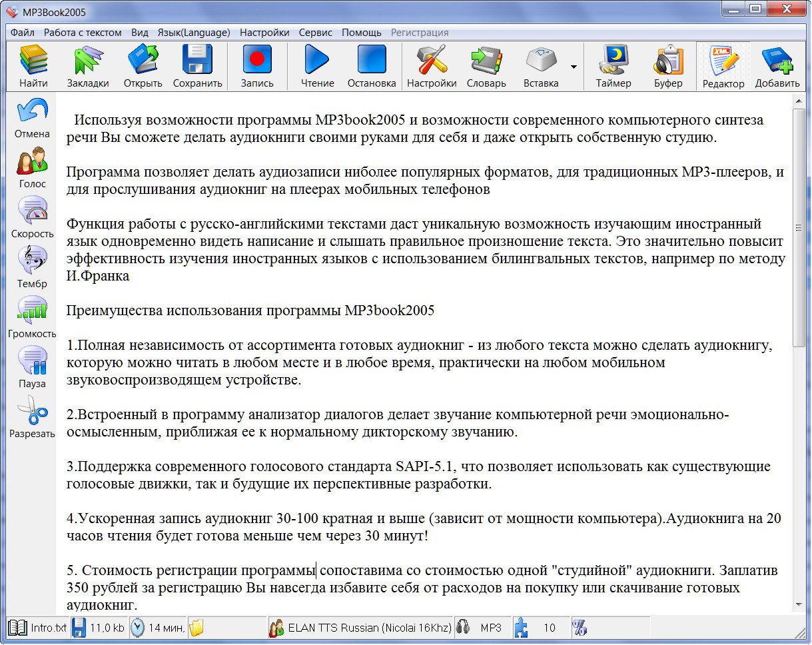Open the Язык(Language) menu
812x645 pixels.
point(194,32)
